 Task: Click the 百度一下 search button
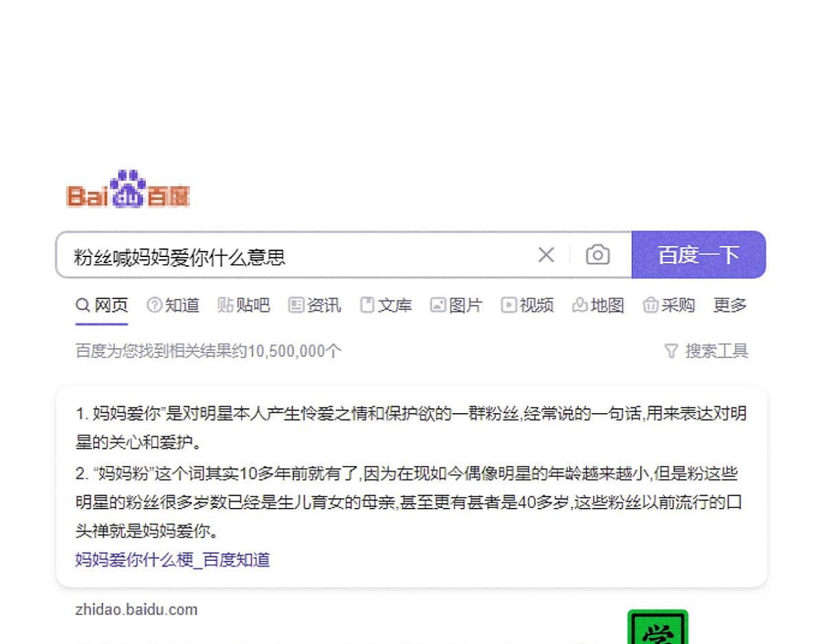(x=698, y=255)
